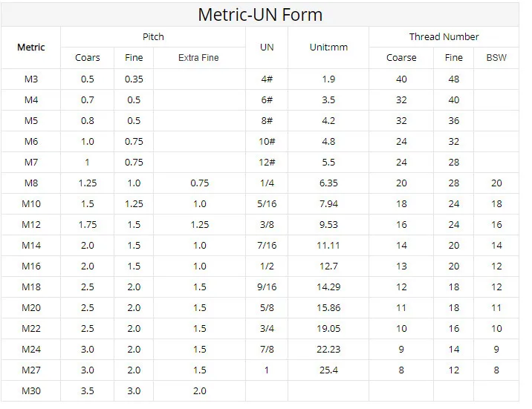Select the 22.23 mm value cell
532x409 pixels.
pos(328,350)
